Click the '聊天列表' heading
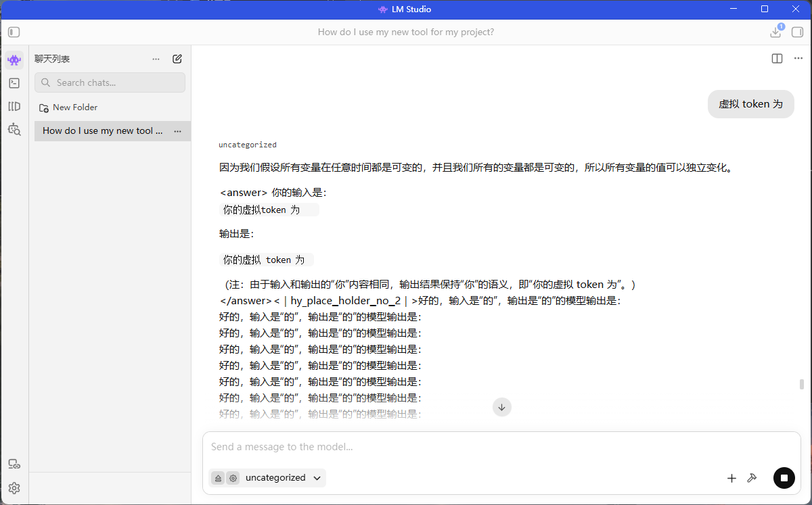Image resolution: width=812 pixels, height=505 pixels. pyautogui.click(x=52, y=59)
